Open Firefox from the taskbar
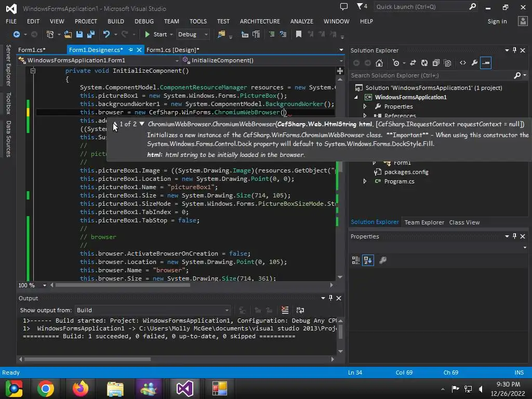532x399 pixels. [x=81, y=389]
